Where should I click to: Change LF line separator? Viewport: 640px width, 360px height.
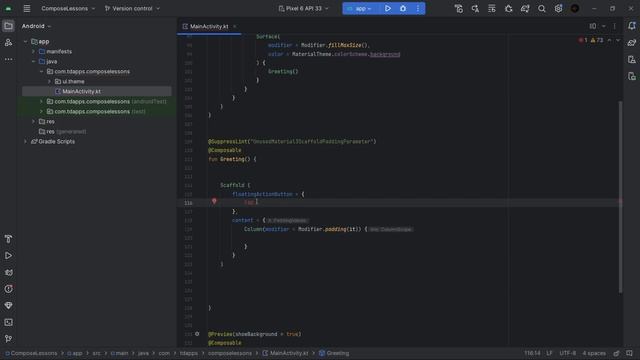coord(549,353)
